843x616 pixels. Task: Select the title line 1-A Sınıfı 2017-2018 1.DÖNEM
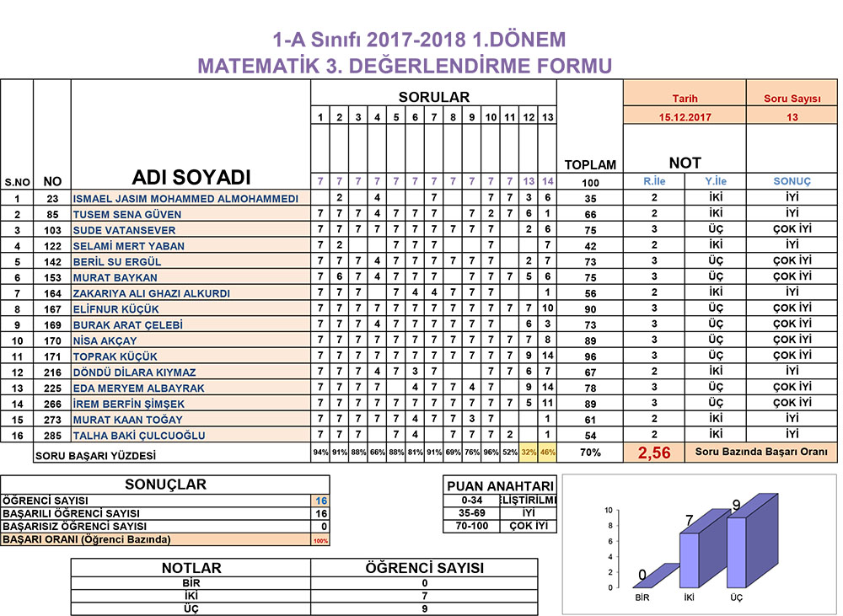pos(419,40)
